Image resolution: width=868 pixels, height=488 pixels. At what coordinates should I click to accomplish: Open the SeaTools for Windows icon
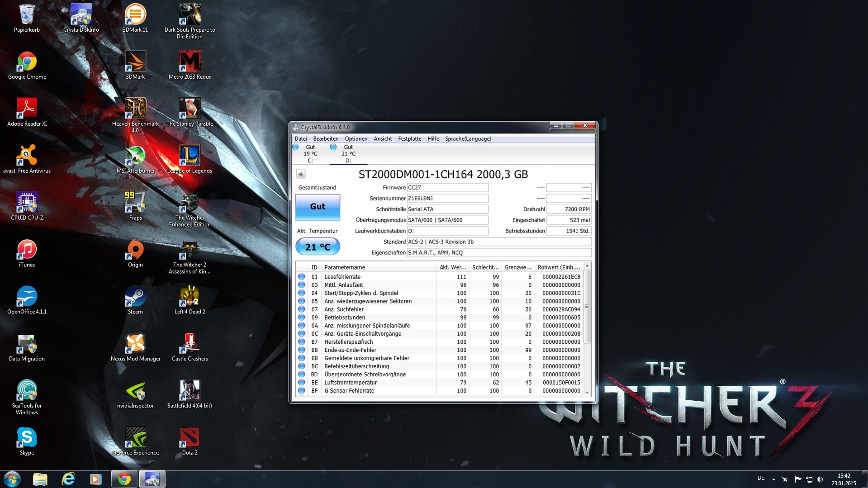tap(27, 398)
